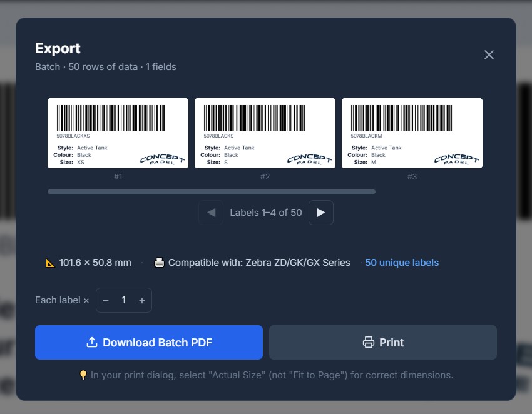Click the "101.6 × 50.8 mm" size text

coord(95,263)
